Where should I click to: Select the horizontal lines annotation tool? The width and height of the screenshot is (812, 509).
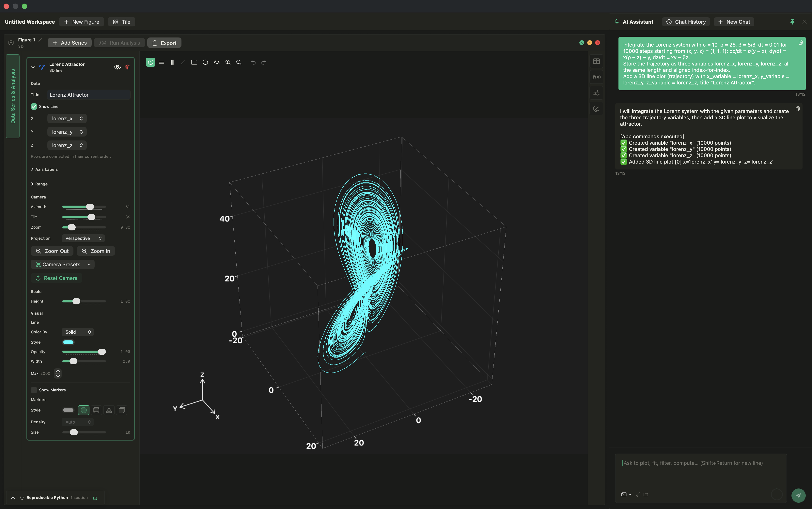(x=161, y=62)
